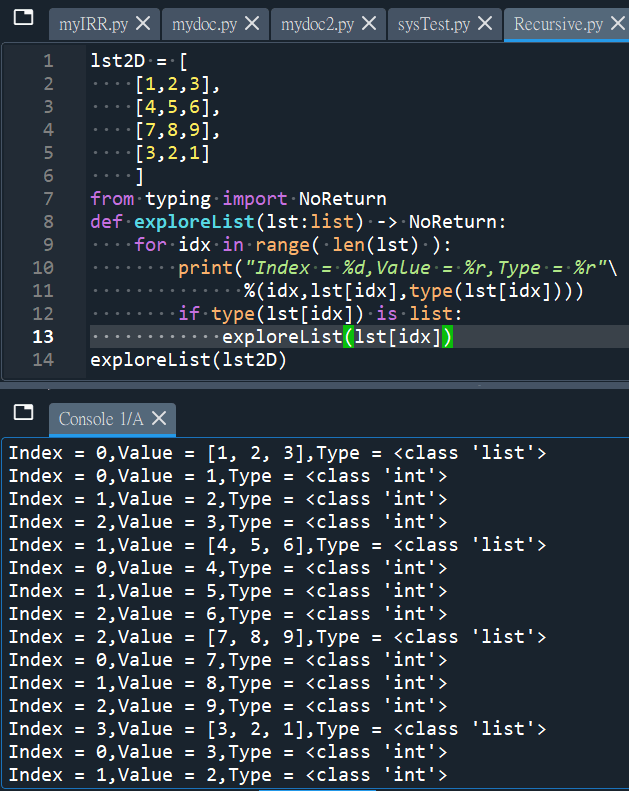Click line number 14 in the gutter

(43, 360)
